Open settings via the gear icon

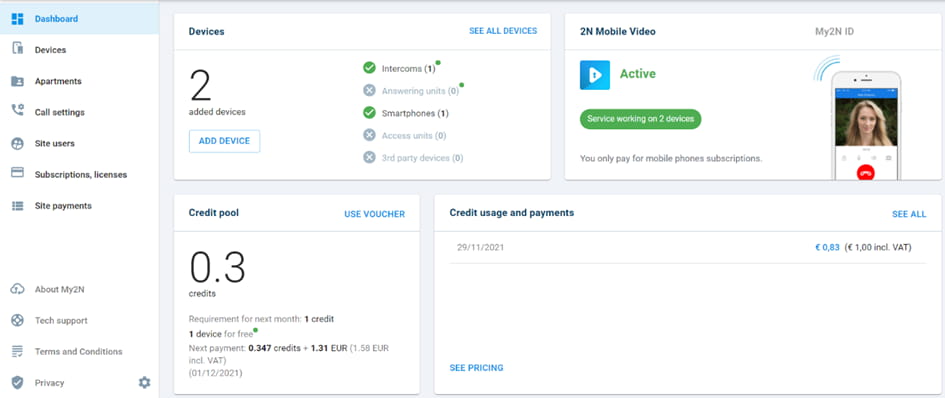(x=144, y=382)
